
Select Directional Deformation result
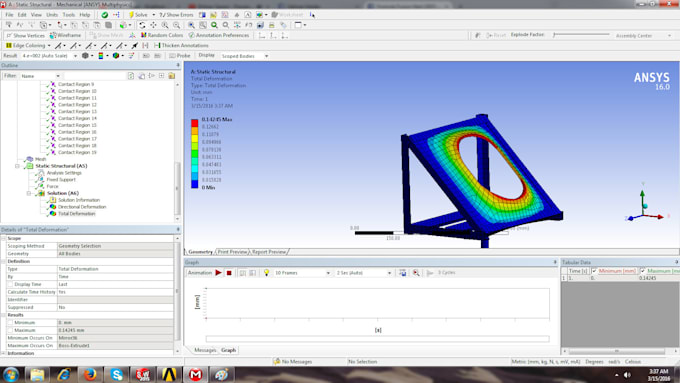pyautogui.click(x=82, y=207)
